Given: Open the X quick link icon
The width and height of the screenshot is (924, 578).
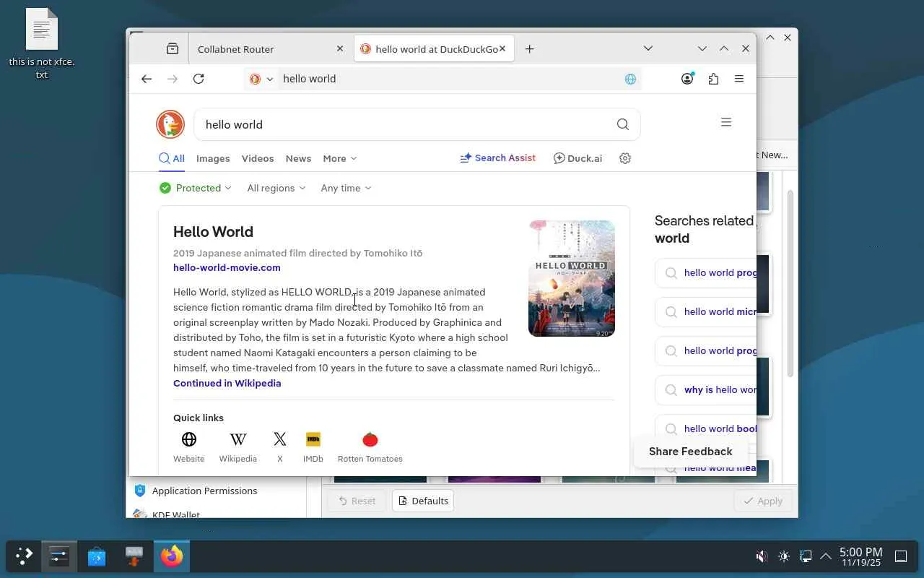Looking at the screenshot, I should pos(280,439).
